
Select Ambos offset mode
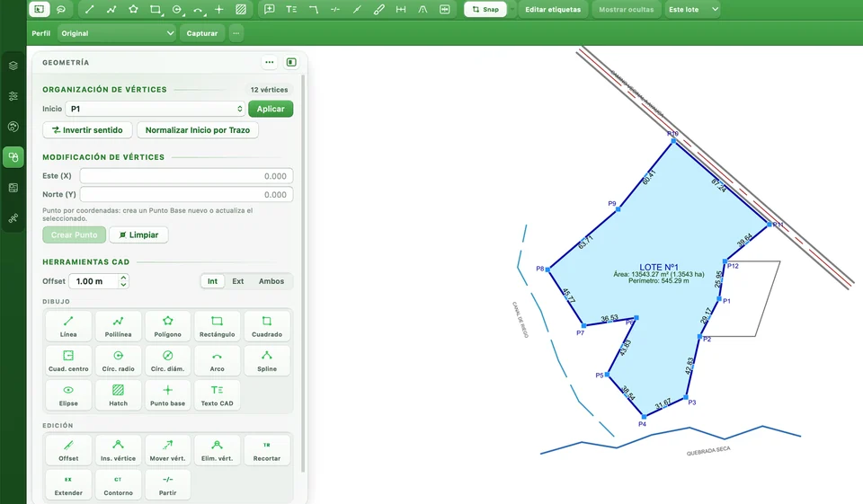coord(271,281)
